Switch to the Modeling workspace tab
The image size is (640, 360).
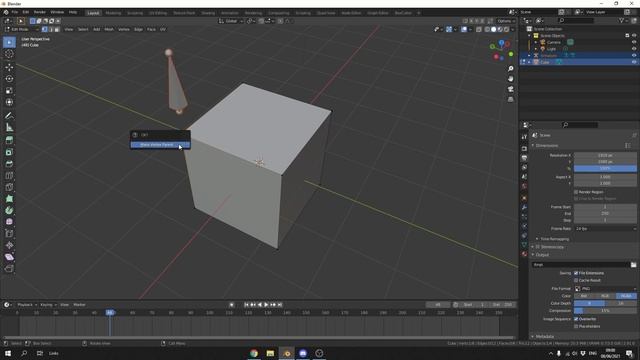(x=113, y=13)
